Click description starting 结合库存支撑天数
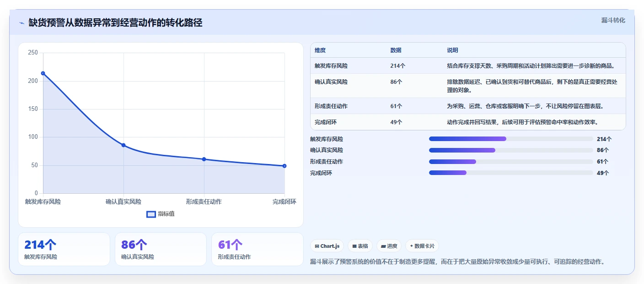Screen dimensions: 644x284 [x=531, y=66]
